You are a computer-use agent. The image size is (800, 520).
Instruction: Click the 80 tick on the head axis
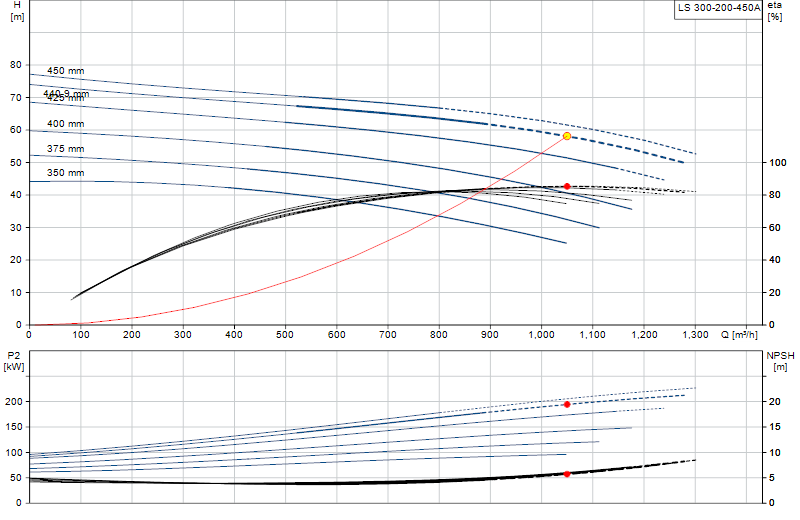click(x=16, y=65)
